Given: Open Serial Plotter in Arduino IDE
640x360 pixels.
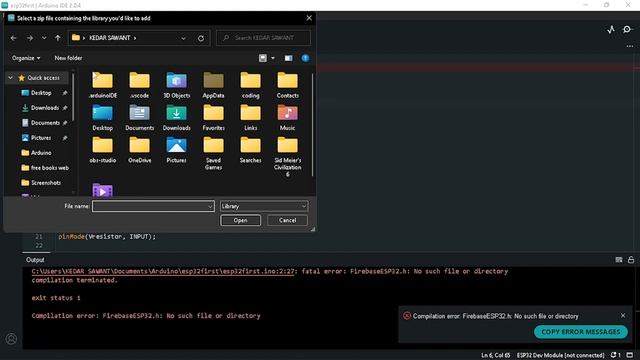Looking at the screenshot, I should [611, 29].
